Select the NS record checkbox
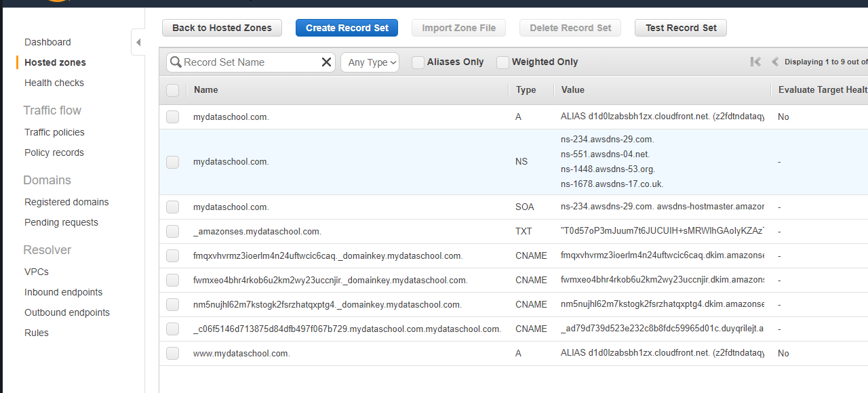Screen dimensions: 868x393 (172, 162)
